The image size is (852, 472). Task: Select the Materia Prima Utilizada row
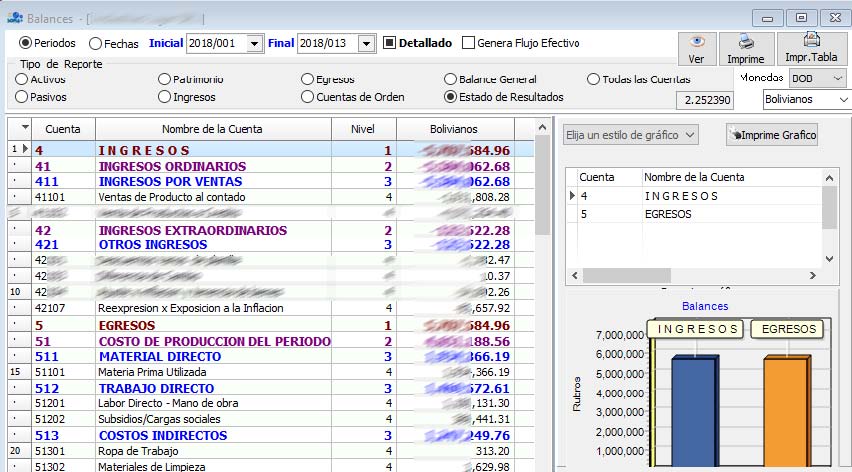[272, 372]
